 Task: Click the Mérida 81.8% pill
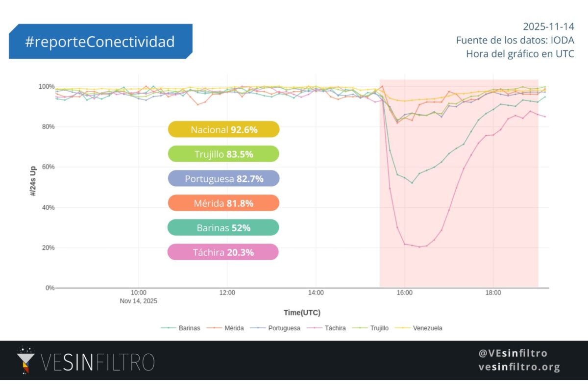coord(223,203)
